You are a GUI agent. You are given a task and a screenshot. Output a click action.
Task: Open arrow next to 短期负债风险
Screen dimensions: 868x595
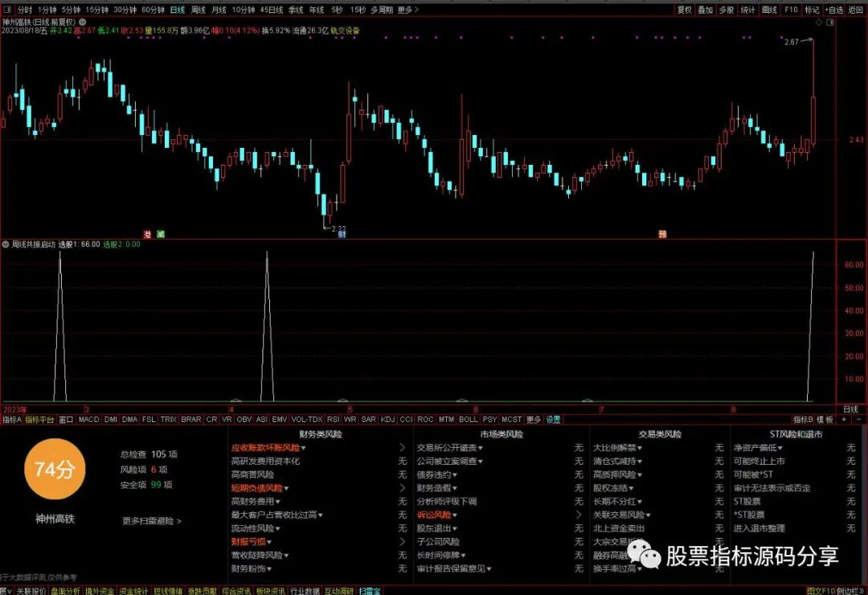pyautogui.click(x=403, y=488)
